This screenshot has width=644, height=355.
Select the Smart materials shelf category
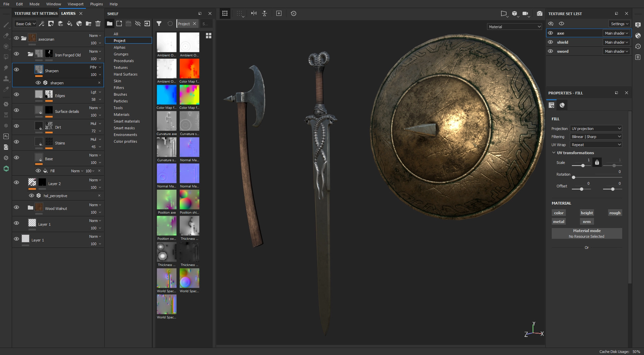[x=126, y=121]
